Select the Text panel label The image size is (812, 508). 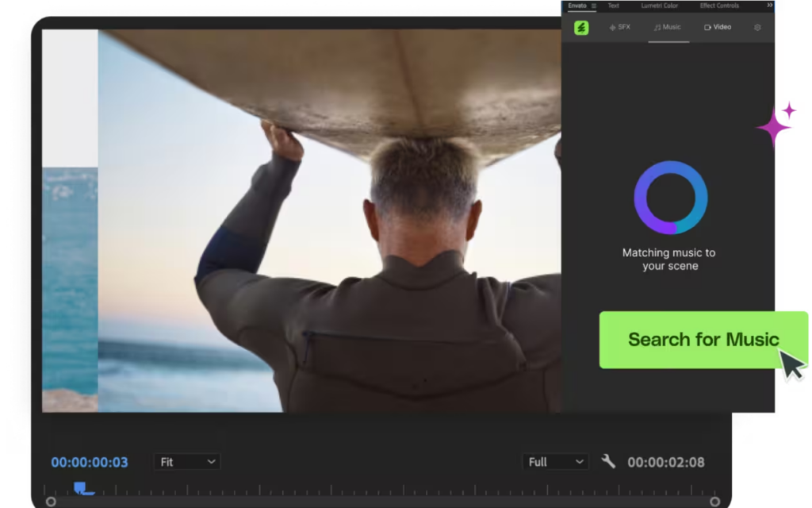[612, 6]
